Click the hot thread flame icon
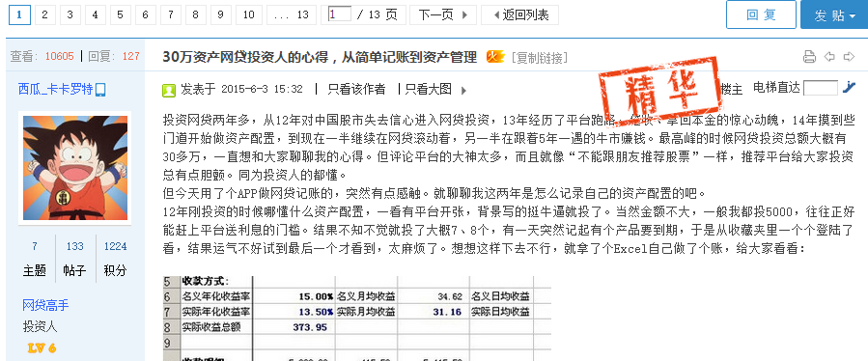The image size is (868, 361). coord(495,57)
